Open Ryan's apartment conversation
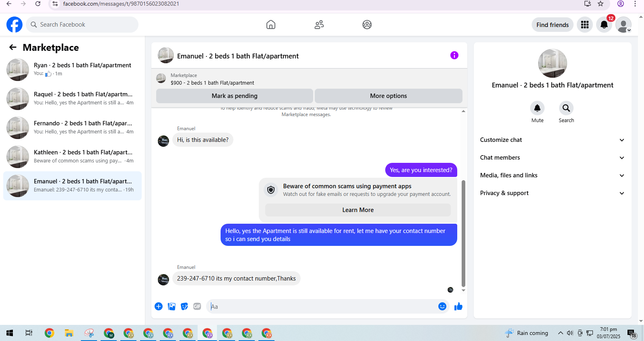 click(72, 70)
